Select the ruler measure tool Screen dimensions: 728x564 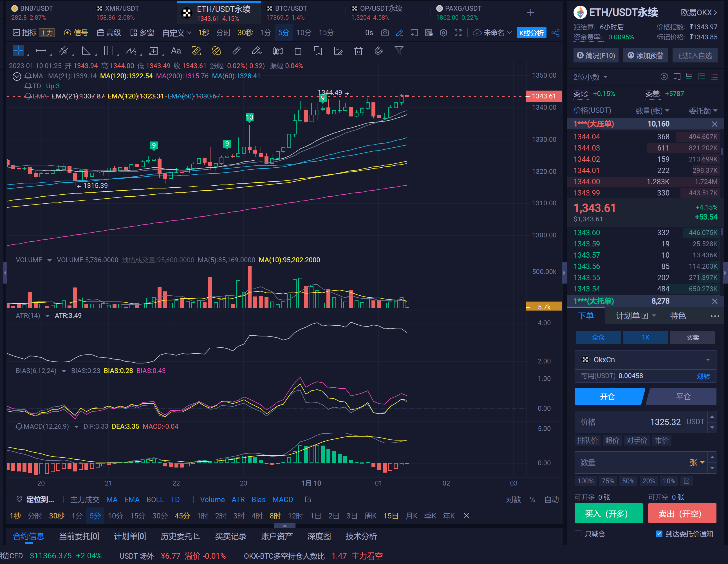pyautogui.click(x=236, y=51)
